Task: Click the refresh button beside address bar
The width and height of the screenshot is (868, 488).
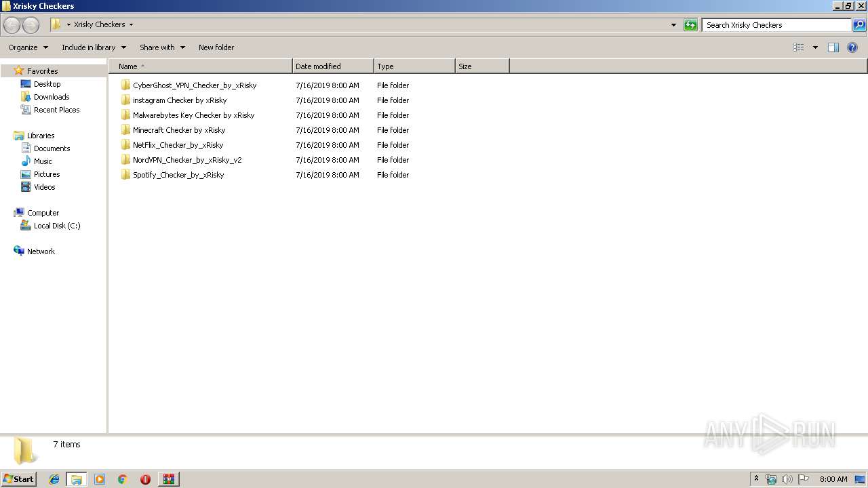Action: point(690,25)
